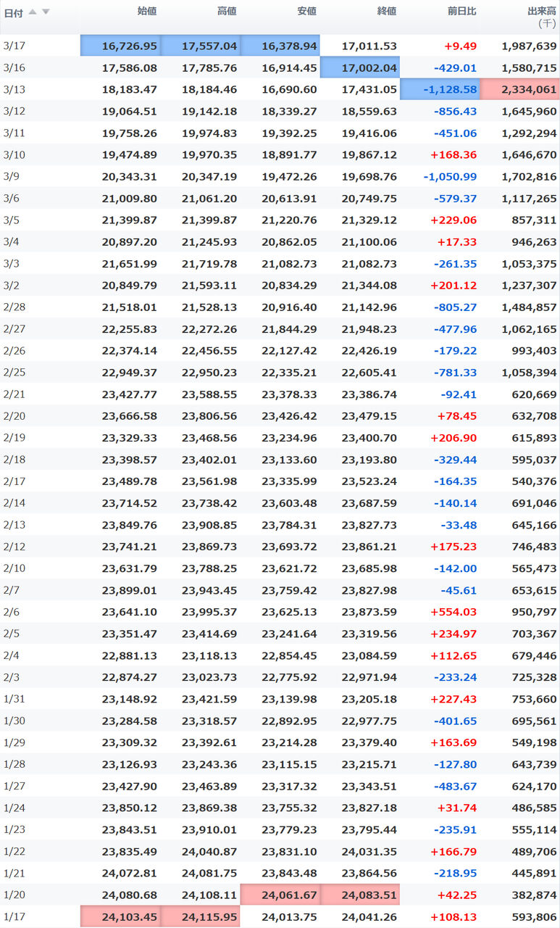Select open value 19,758.26
Screen dimensions: 560x928
coord(130,133)
